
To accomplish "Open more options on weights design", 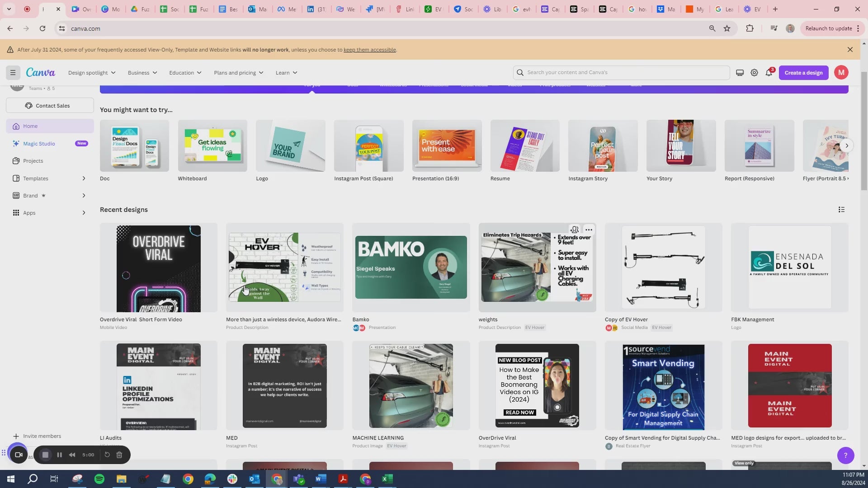I will 588,230.
